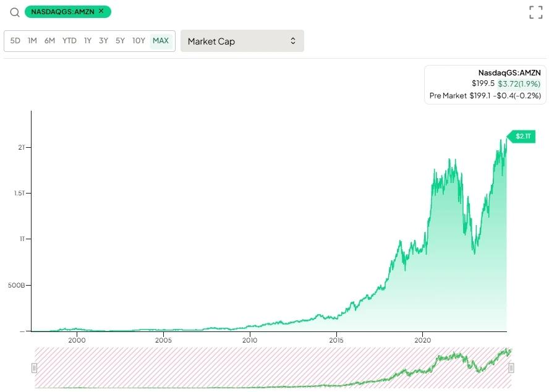This screenshot has height=392, width=549.
Task: Click the left range slider handle
Action: click(35, 368)
